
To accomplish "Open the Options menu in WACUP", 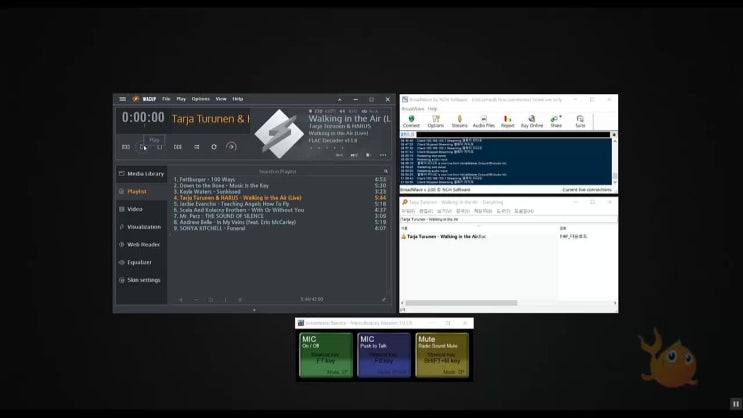I will click(200, 99).
